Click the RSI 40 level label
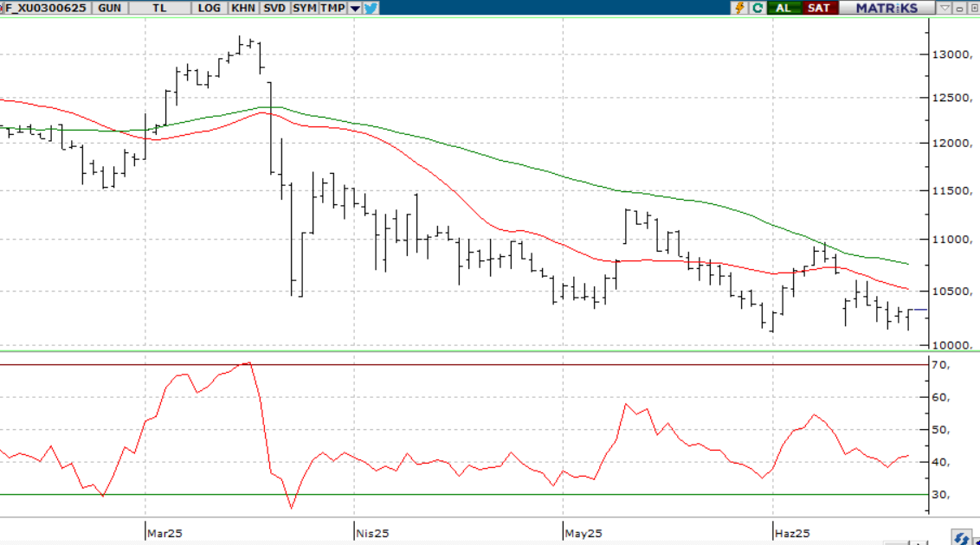This screenshot has width=980, height=545. (x=941, y=462)
